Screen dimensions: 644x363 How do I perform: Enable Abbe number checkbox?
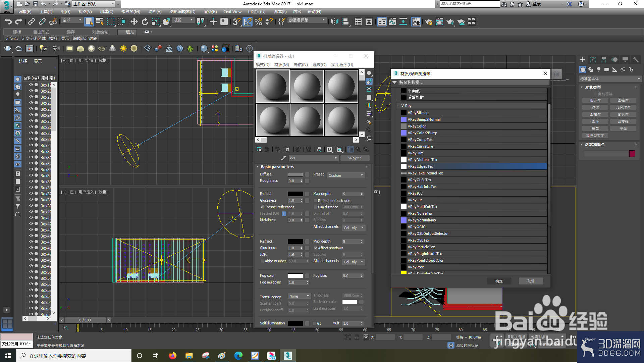pos(262,261)
